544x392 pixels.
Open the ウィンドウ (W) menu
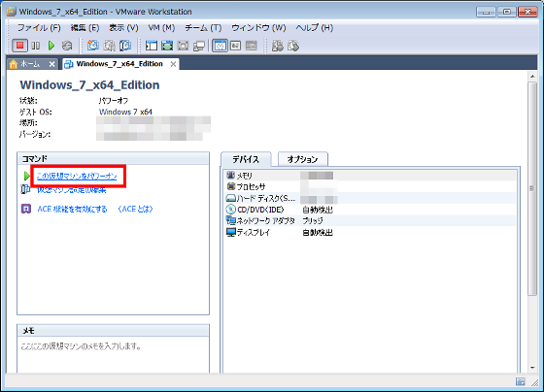(x=258, y=28)
